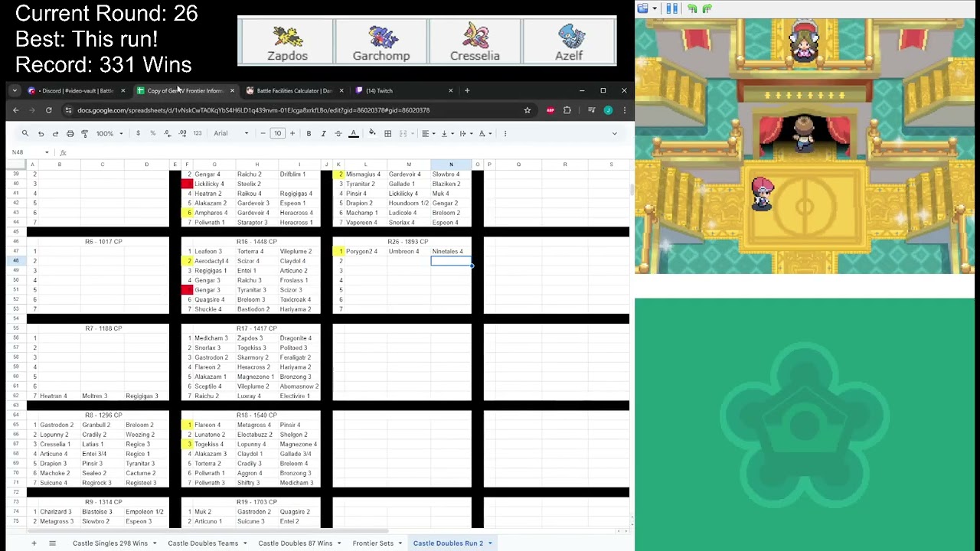Screen dimensions: 980x551
Task: Open a new browser tab
Action: (x=467, y=90)
